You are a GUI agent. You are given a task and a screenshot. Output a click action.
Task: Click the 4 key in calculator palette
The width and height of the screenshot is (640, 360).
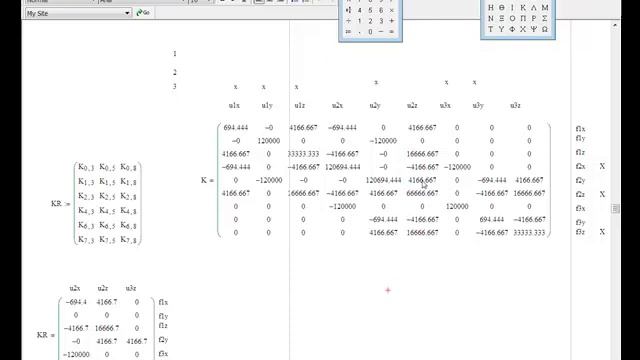coord(360,10)
